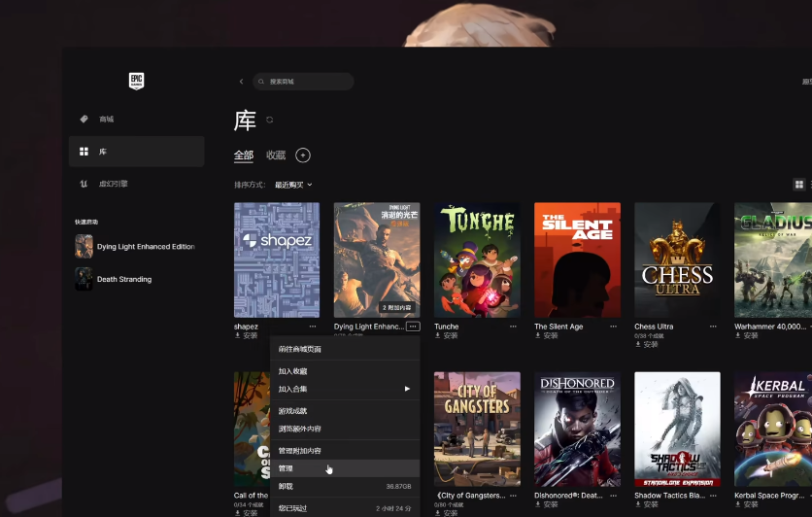This screenshot has width=812, height=517.
Task: Click the 'shapez' title text
Action: (x=246, y=327)
